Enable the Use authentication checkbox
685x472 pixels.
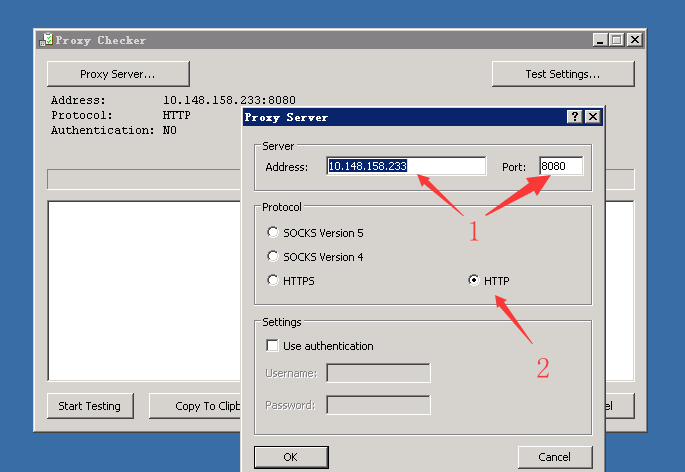click(272, 346)
